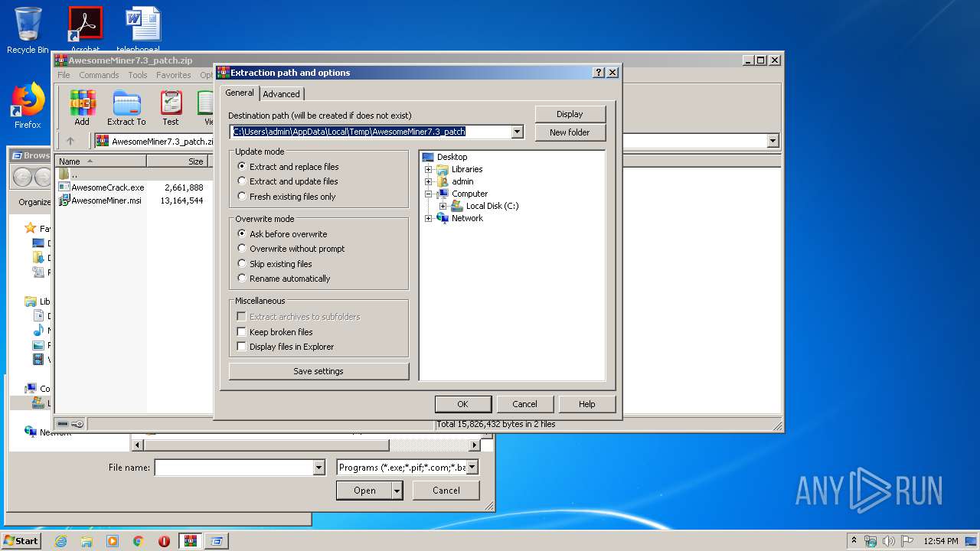Click the Action Center flag icon
Viewport: 980px width, 551px height.
907,541
